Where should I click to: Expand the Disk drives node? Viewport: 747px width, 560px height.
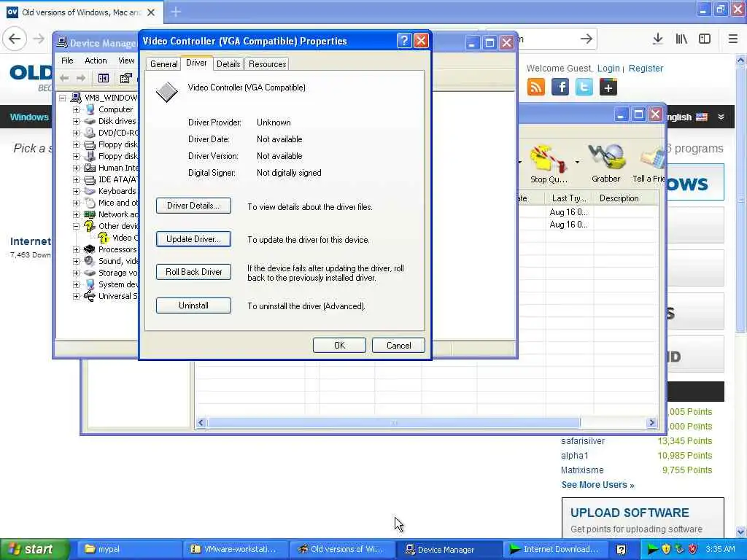76,121
